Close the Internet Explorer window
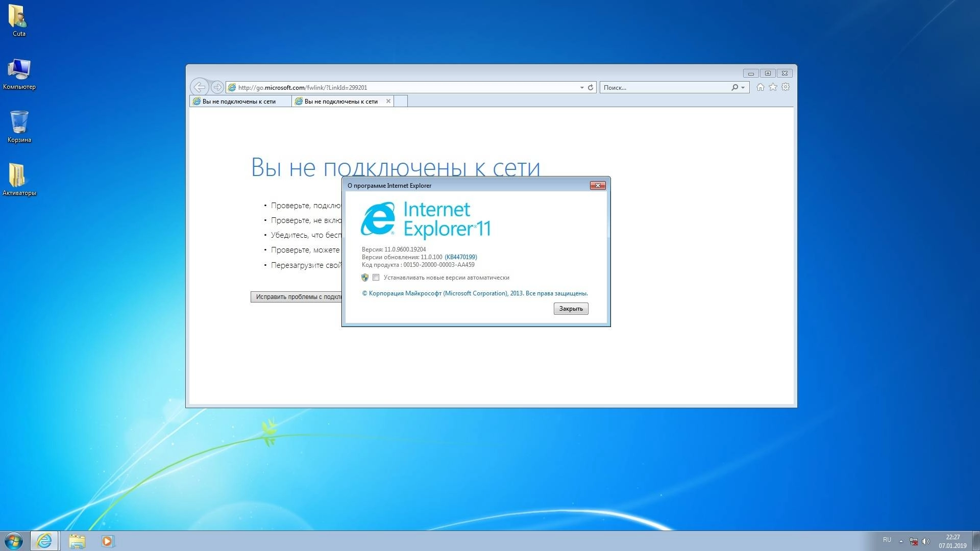The image size is (980, 551). (785, 73)
